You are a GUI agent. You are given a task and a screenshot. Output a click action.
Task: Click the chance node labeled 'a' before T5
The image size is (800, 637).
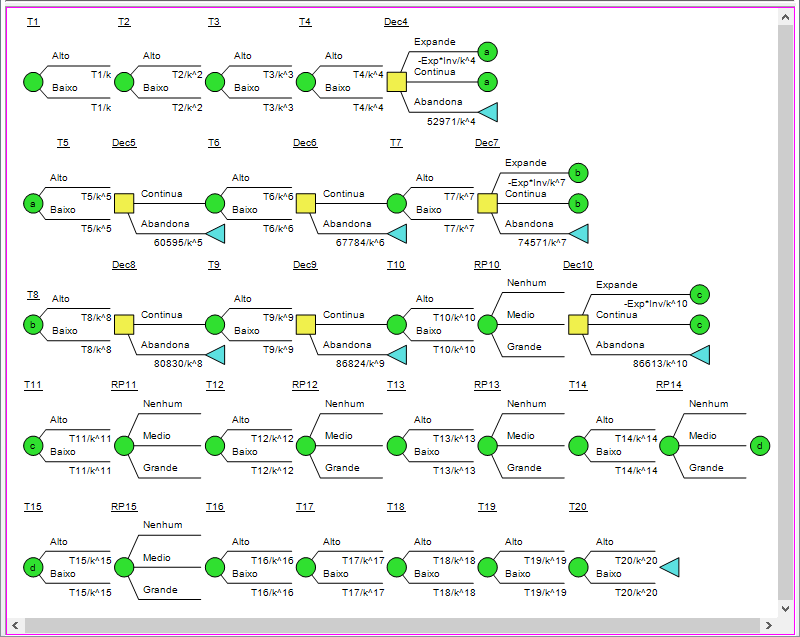(x=31, y=203)
